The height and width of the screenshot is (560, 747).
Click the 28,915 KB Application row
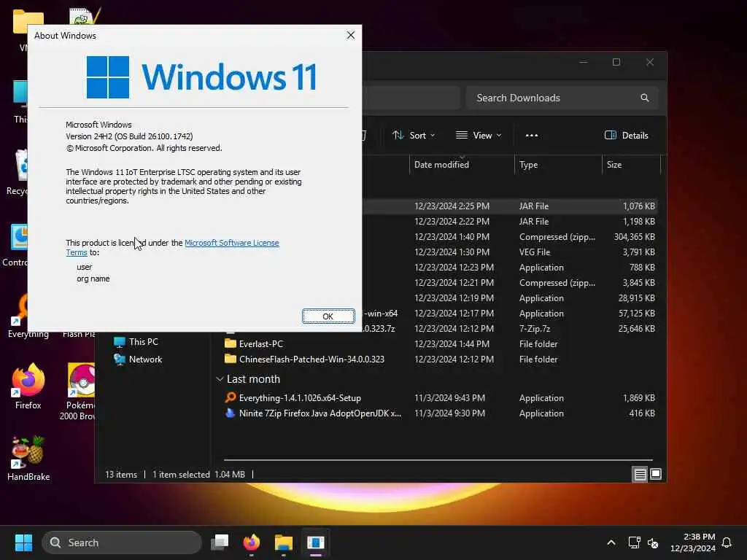(510, 298)
